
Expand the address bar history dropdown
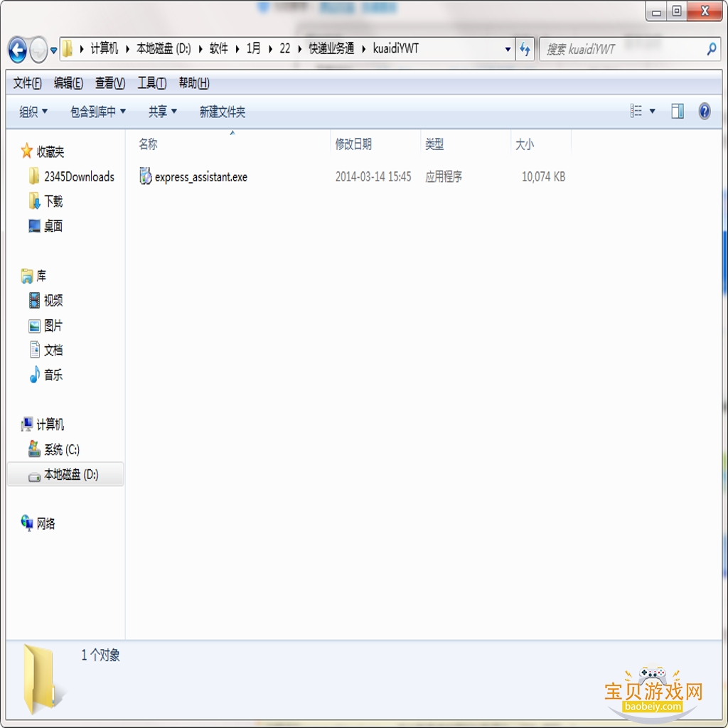(508, 49)
